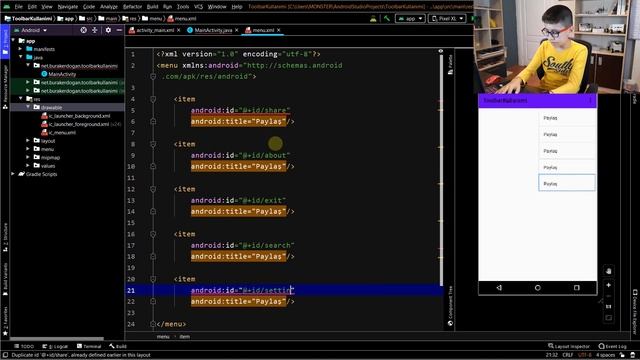Zoom out the preview with minus icon

609,296
